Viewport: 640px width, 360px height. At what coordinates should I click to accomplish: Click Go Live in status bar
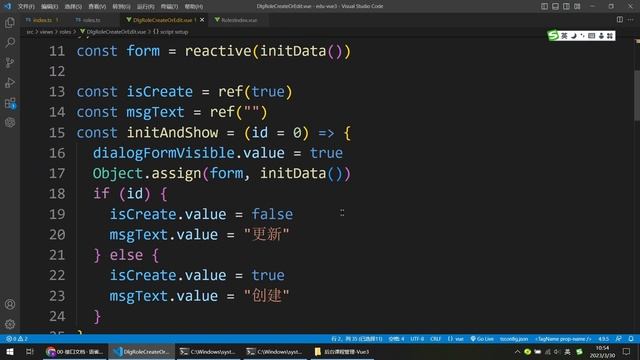[482, 339]
